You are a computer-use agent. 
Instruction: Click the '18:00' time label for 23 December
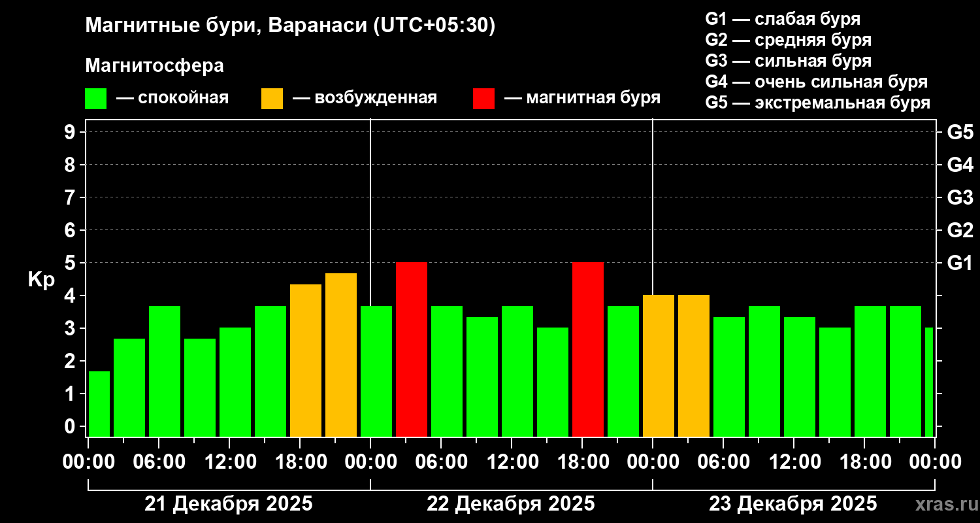tap(864, 462)
